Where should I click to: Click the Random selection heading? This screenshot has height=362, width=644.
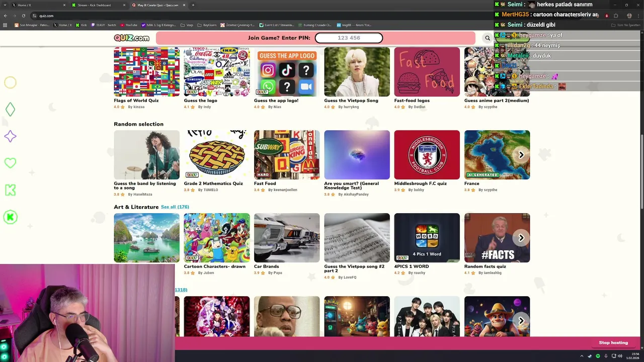click(138, 124)
